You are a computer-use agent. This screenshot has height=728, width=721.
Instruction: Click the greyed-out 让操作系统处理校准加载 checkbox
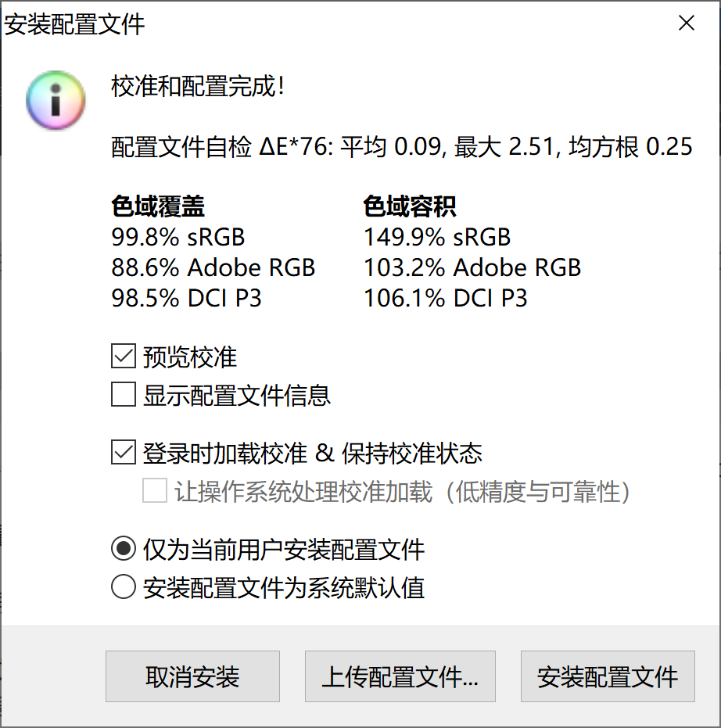pyautogui.click(x=155, y=492)
